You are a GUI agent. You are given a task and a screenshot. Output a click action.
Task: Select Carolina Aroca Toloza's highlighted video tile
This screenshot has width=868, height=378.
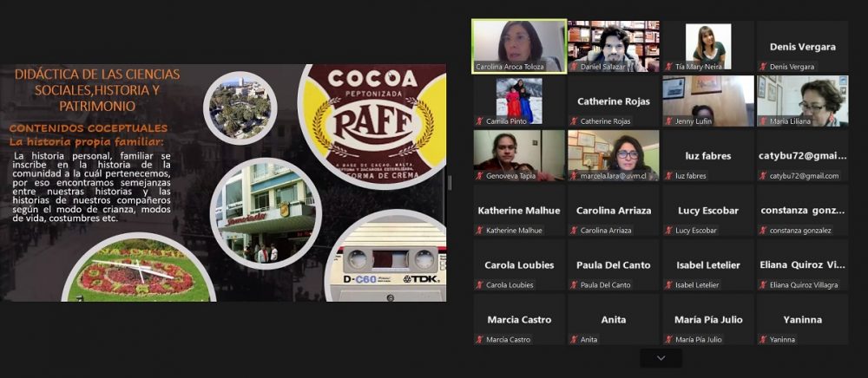tap(519, 47)
